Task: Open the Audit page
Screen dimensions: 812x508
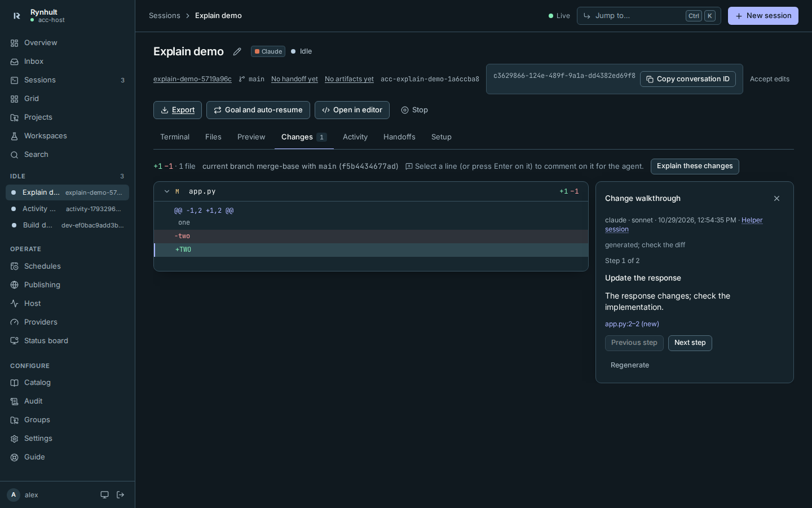Action: [x=68, y=401]
